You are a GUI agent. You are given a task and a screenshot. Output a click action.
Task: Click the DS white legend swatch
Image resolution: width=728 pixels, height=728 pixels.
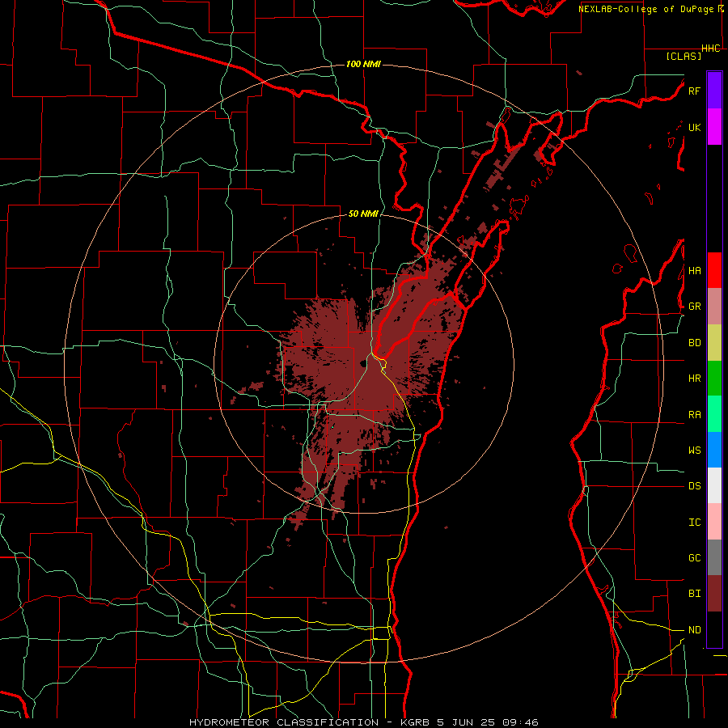point(714,485)
